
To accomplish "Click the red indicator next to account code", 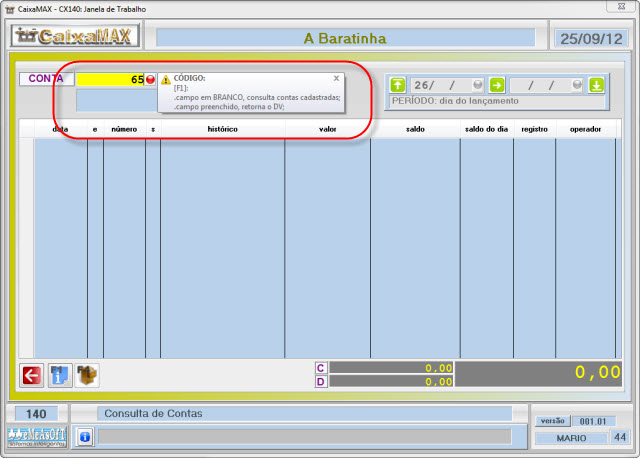I will coord(151,79).
